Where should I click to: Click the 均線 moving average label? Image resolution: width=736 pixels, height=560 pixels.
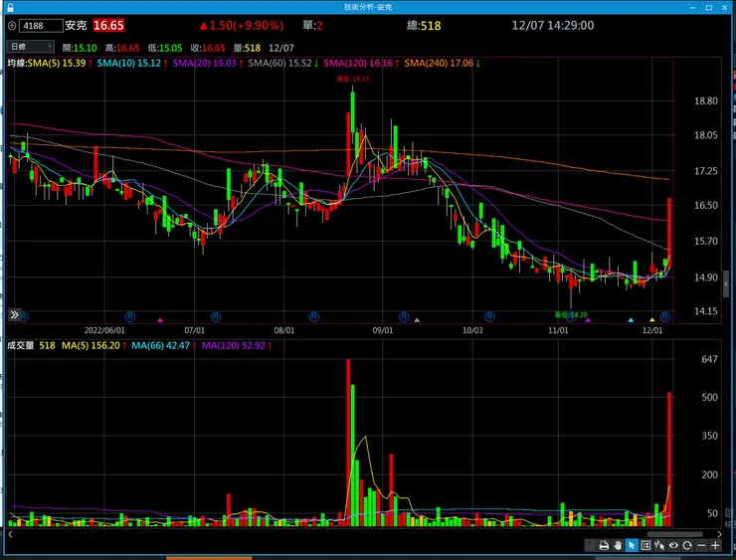(17, 63)
